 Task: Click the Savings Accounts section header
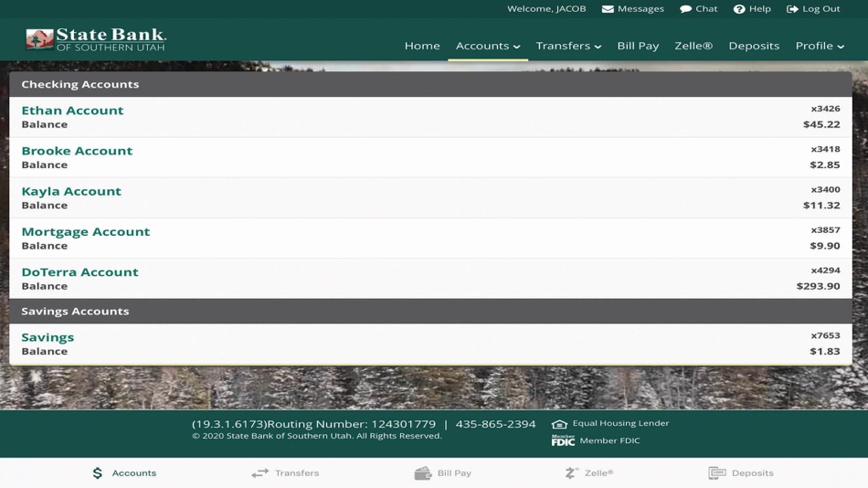pos(430,312)
